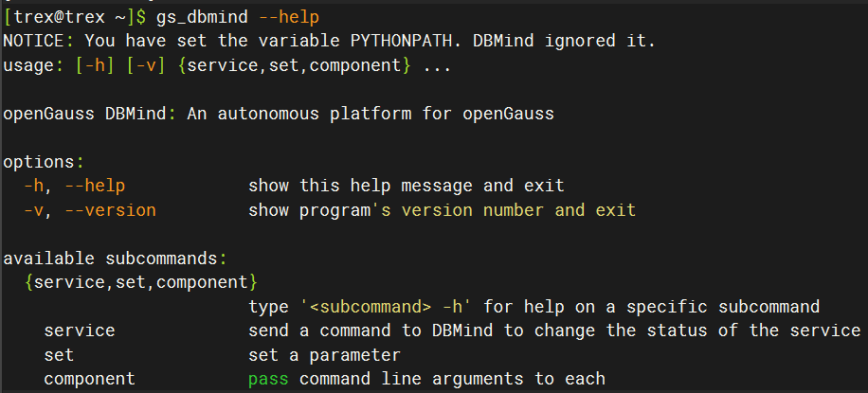Screen dimensions: 868x393
Task: Click the service subcommand name
Action: pyautogui.click(x=79, y=330)
